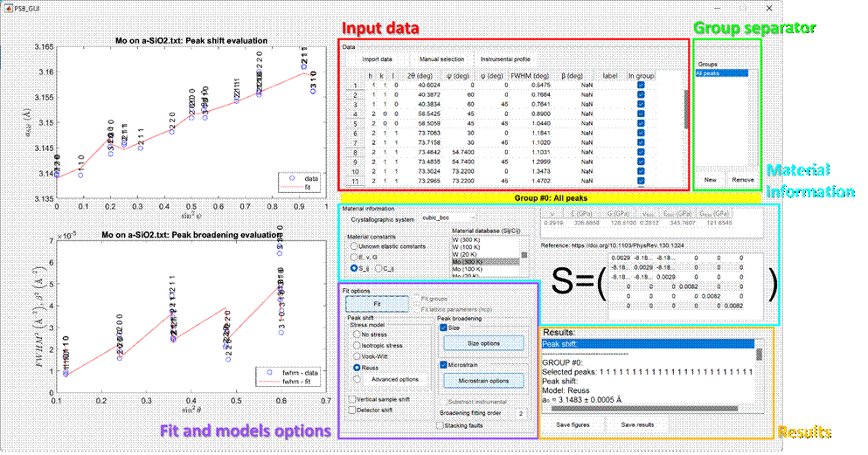
Task: Open the Manual selection tool
Action: click(441, 59)
